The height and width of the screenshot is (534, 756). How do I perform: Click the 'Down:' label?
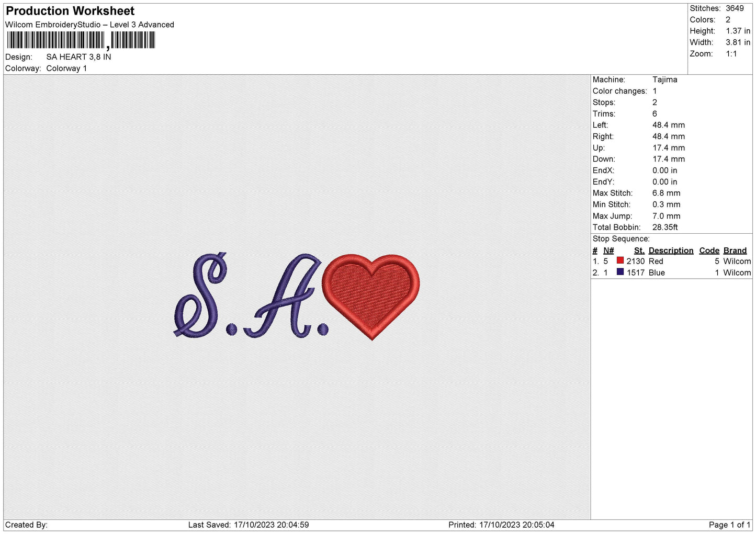click(604, 159)
